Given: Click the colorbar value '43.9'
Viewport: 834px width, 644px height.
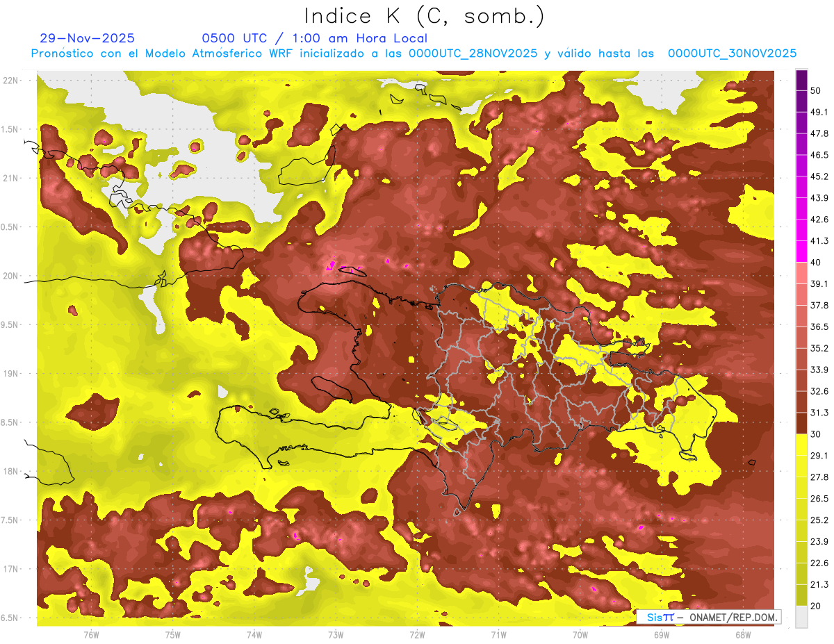Looking at the screenshot, I should point(819,198).
